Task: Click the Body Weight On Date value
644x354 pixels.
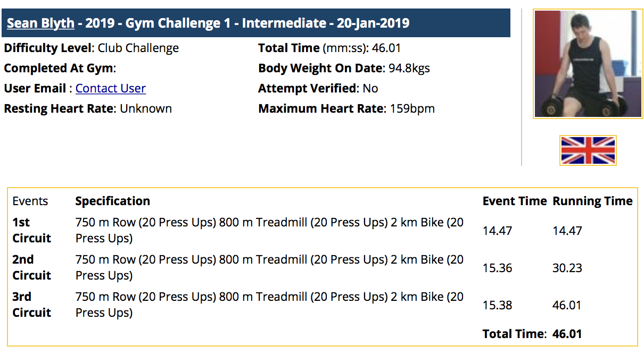Action: [408, 68]
